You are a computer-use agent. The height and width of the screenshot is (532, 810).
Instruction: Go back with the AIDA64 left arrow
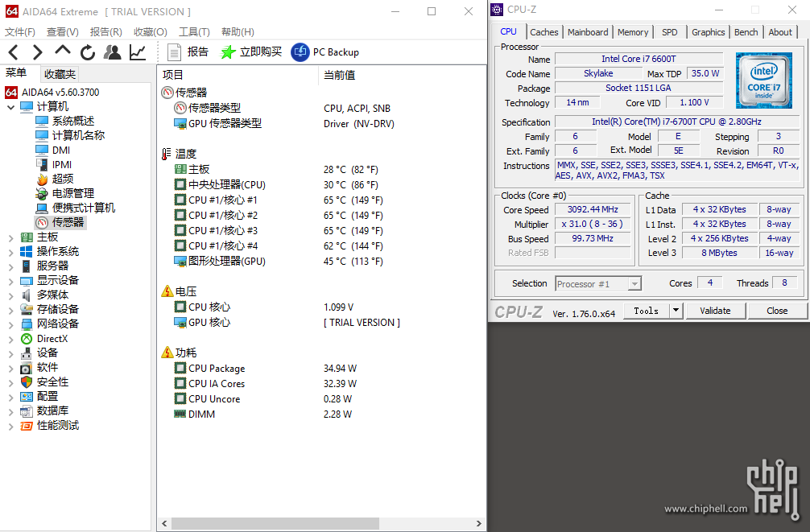[14, 52]
